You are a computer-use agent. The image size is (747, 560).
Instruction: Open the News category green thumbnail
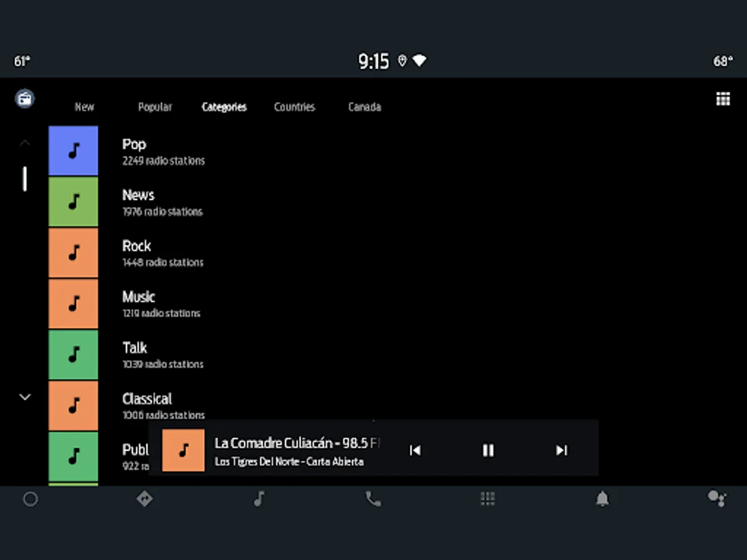pyautogui.click(x=73, y=202)
